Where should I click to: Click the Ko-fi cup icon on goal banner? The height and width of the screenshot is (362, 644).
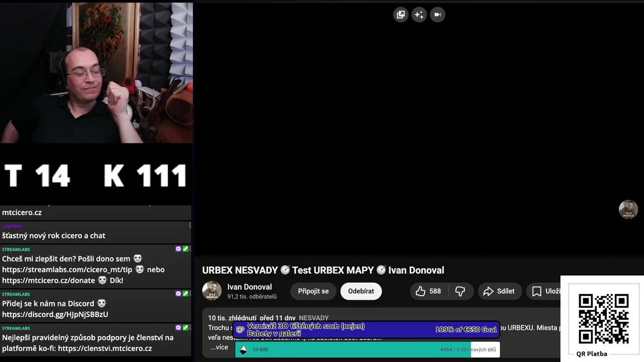tap(240, 330)
